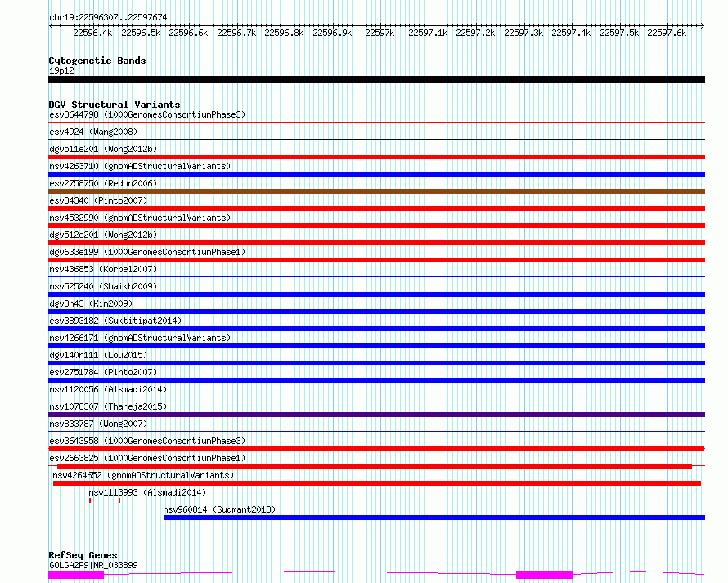Select nsv1113993 (Alsmadi2014) label

(x=147, y=492)
